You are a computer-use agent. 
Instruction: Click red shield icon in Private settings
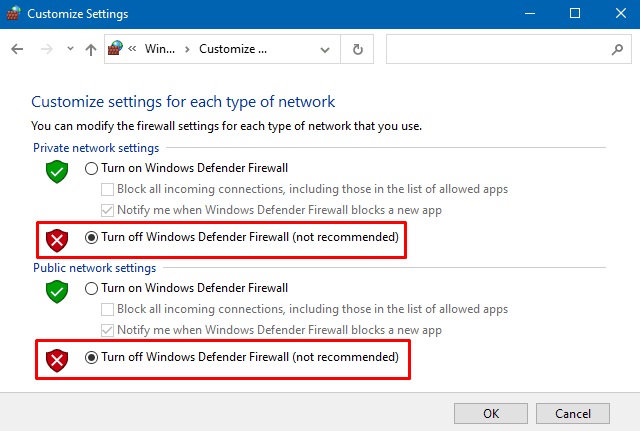(57, 240)
